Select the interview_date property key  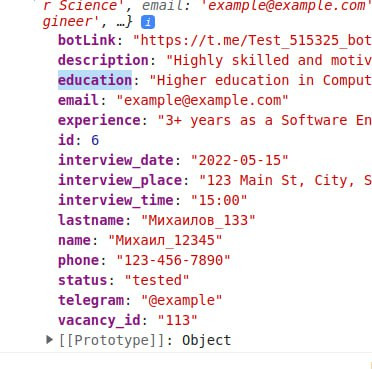pyautogui.click(x=116, y=160)
